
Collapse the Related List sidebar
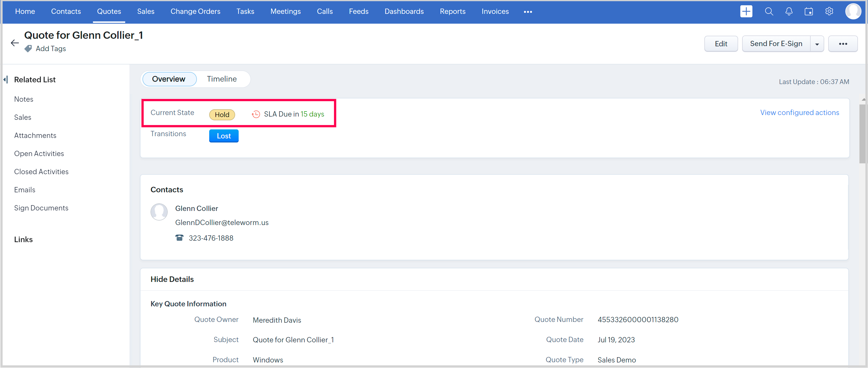click(6, 80)
